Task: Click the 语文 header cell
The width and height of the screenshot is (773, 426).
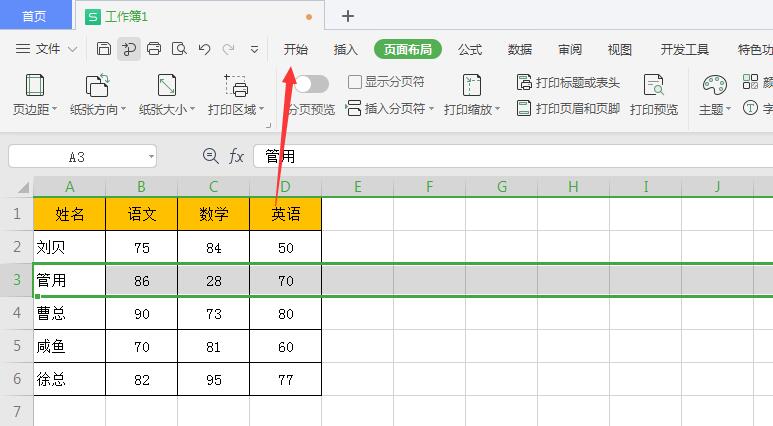Action: point(141,214)
